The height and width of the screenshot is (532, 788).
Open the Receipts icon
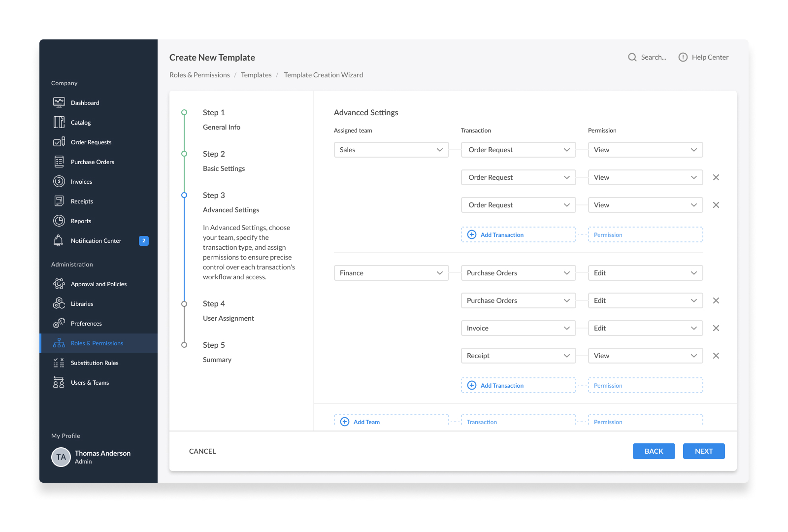click(x=59, y=201)
